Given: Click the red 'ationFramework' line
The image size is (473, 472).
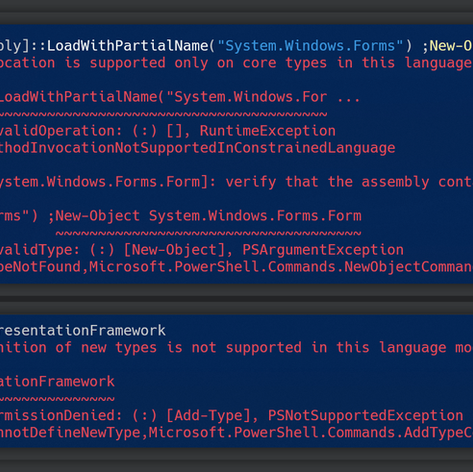Looking at the screenshot, I should (57, 381).
